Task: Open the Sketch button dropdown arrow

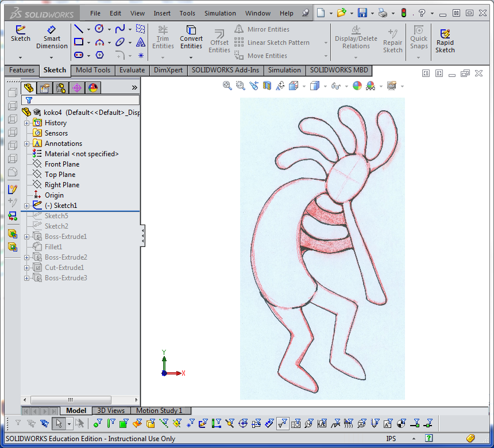Action: [21, 57]
